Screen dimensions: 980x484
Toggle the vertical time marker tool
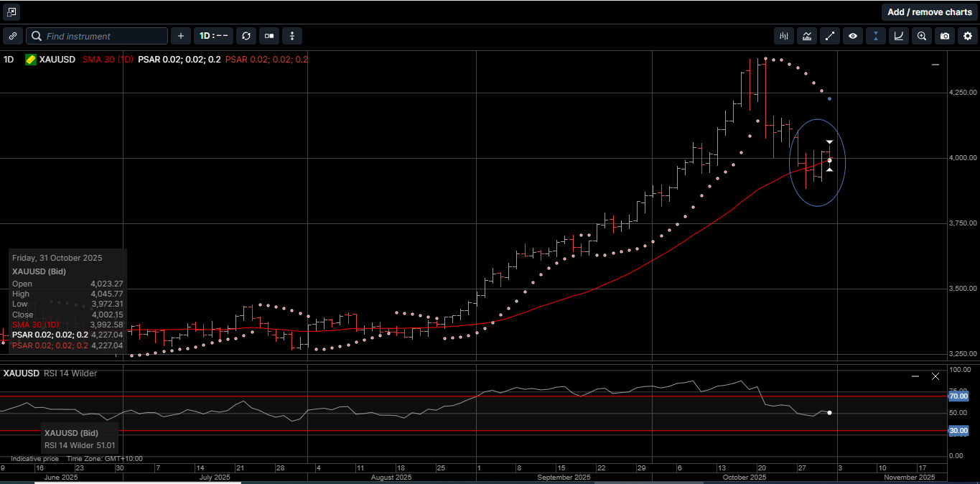click(875, 36)
